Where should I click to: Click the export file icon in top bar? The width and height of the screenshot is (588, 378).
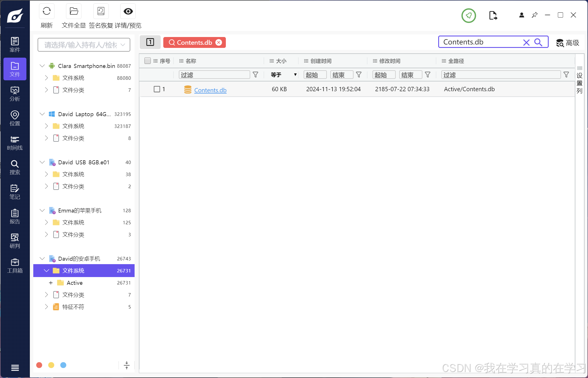click(493, 15)
